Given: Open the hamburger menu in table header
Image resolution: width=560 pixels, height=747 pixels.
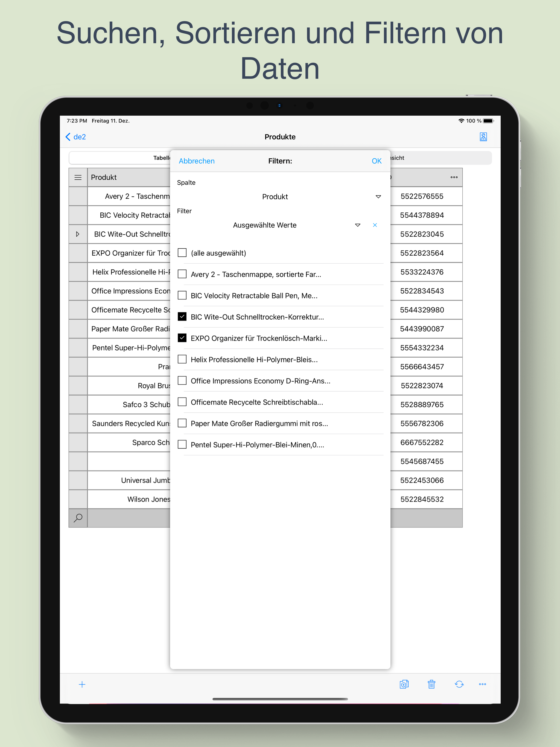Looking at the screenshot, I should [78, 177].
